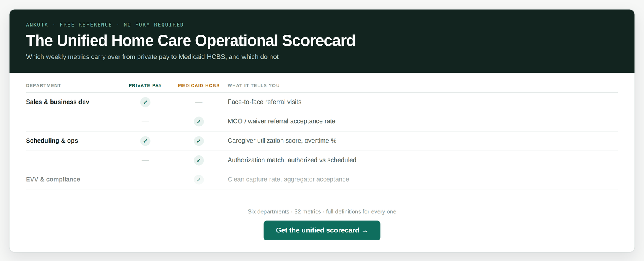The height and width of the screenshot is (261, 644).
Task: Click Clean capture rate, aggregator acceptance text
Action: click(x=288, y=179)
